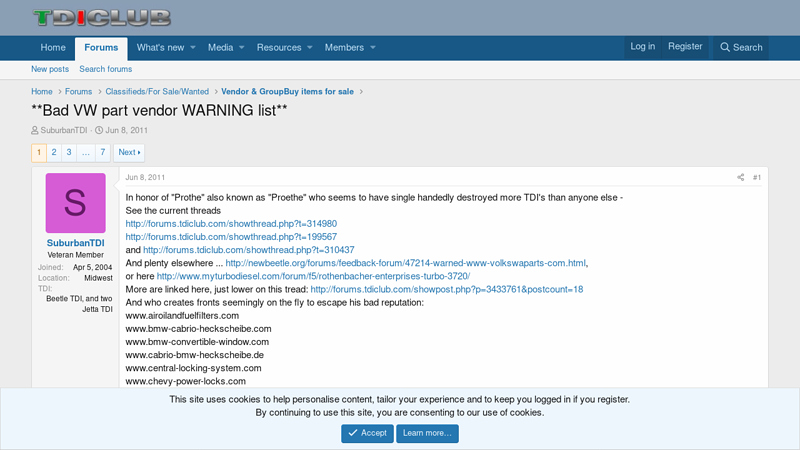Open showthread link t=310437

tap(248, 250)
